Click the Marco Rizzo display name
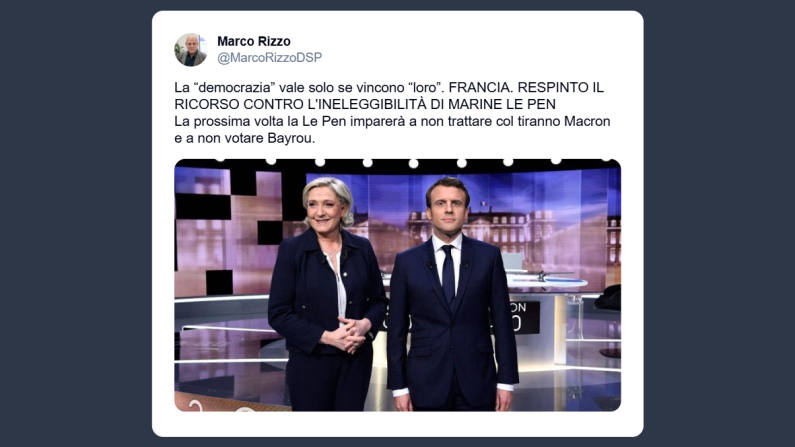 254,41
